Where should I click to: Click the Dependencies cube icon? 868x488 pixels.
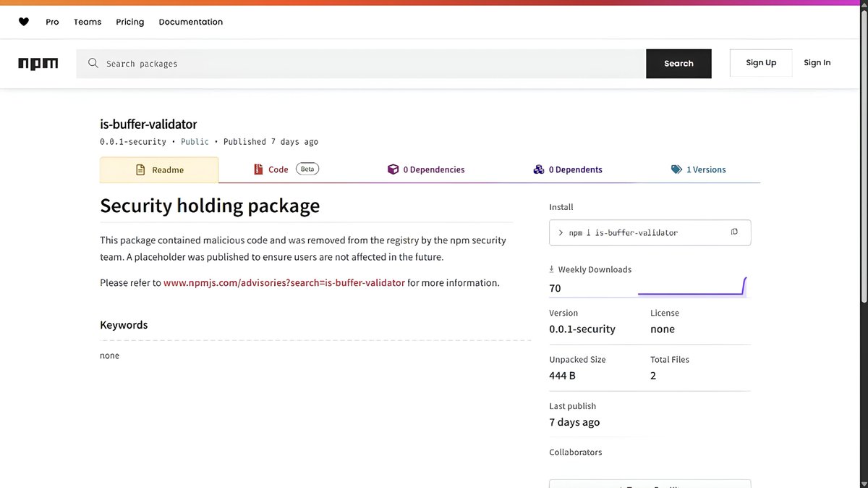[393, 169]
